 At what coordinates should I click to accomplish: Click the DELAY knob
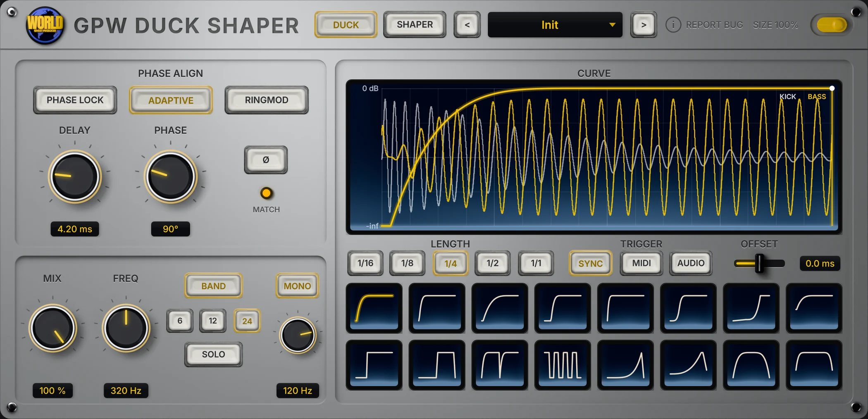point(75,177)
